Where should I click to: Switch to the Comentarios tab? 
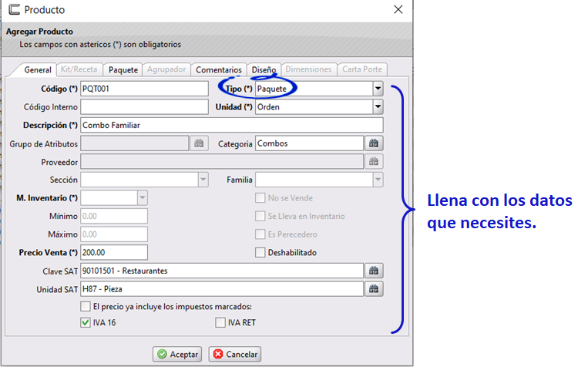pyautogui.click(x=219, y=70)
